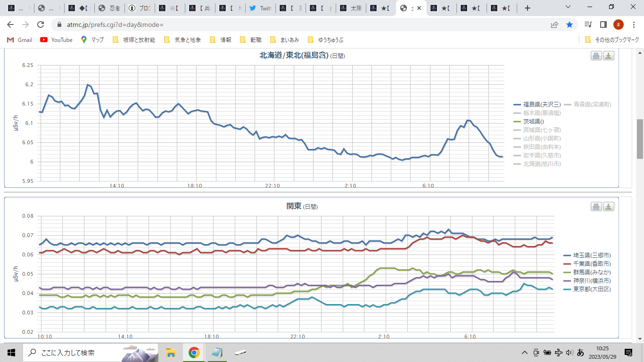Open the Gmail bookmark
Image resolution: width=644 pixels, height=362 pixels.
[x=20, y=40]
